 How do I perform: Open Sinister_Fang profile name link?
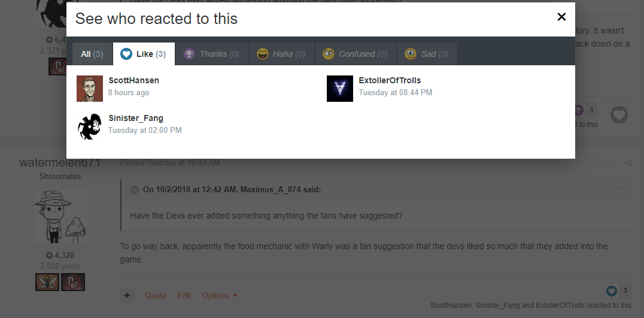(136, 119)
